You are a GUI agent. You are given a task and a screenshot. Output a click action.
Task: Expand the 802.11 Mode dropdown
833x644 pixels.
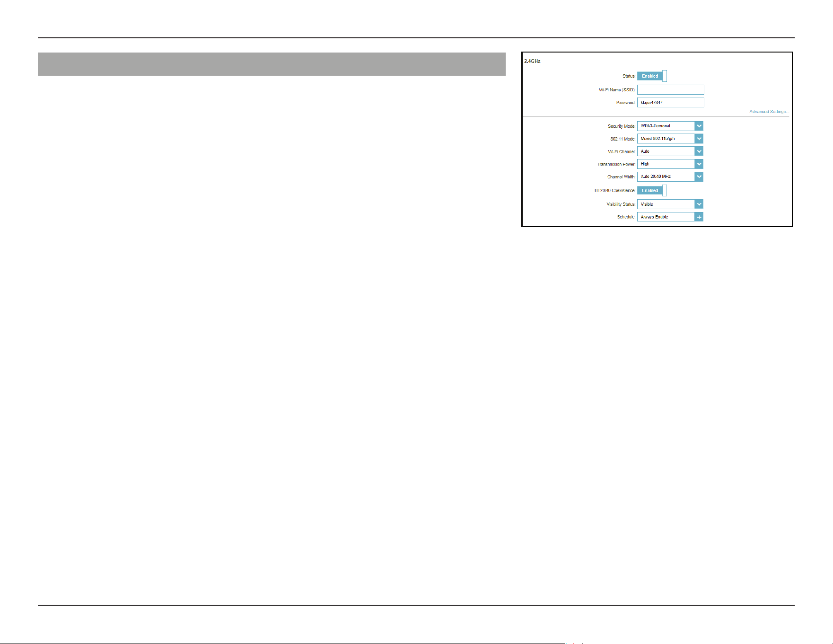point(670,139)
